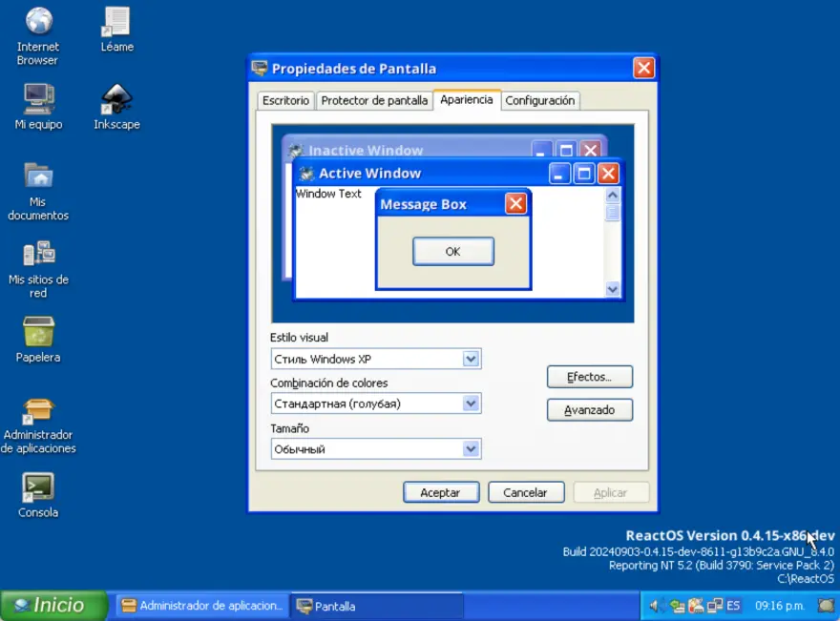Image resolution: width=840 pixels, height=621 pixels.
Task: Click the Pantalla taskbar button
Action: pos(377,606)
